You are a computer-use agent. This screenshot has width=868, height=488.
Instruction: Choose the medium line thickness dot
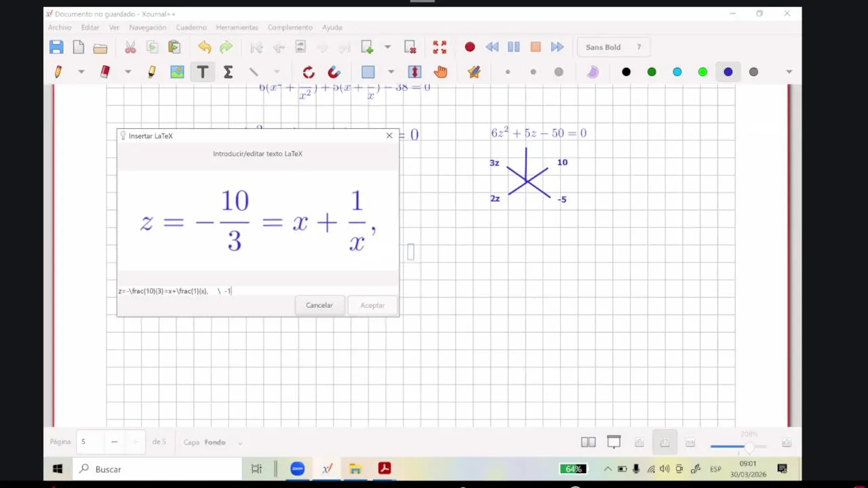point(533,72)
